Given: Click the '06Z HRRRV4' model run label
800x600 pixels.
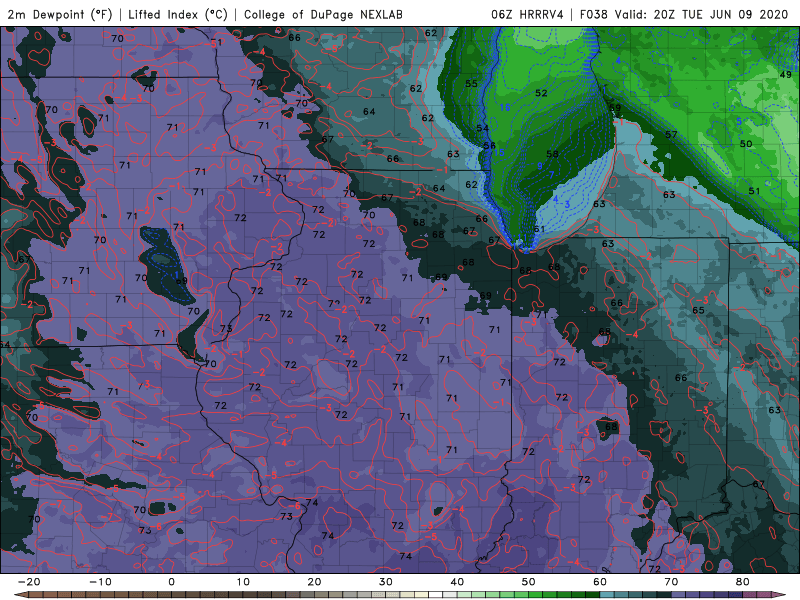Looking at the screenshot, I should [527, 15].
